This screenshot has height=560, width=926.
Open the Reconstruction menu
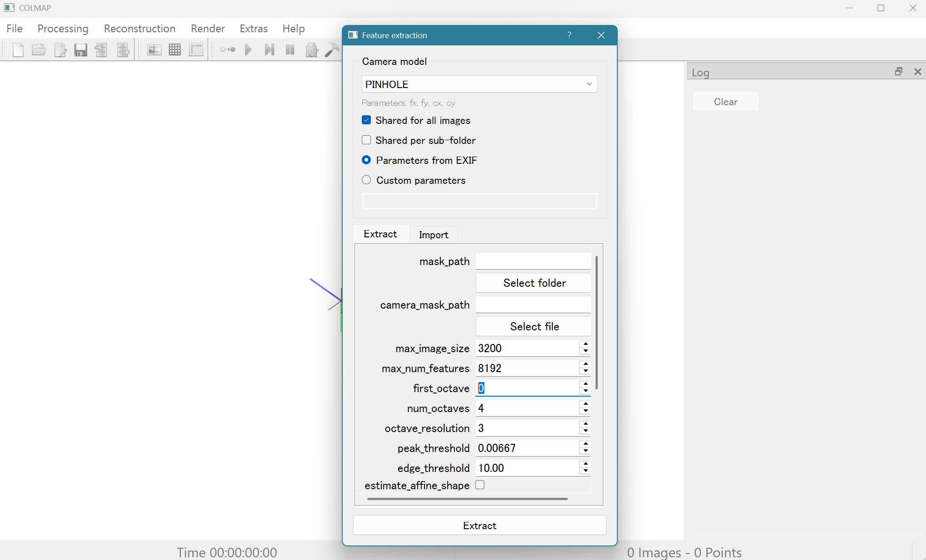coord(139,29)
